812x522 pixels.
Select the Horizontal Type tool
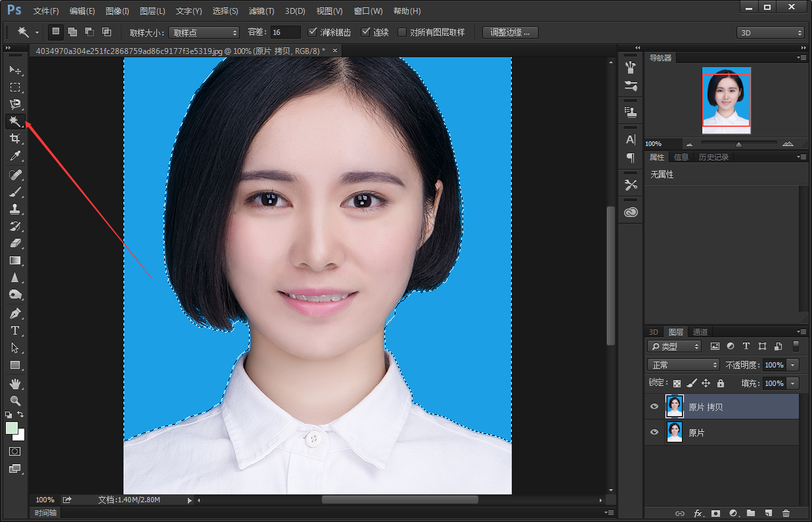pyautogui.click(x=14, y=331)
